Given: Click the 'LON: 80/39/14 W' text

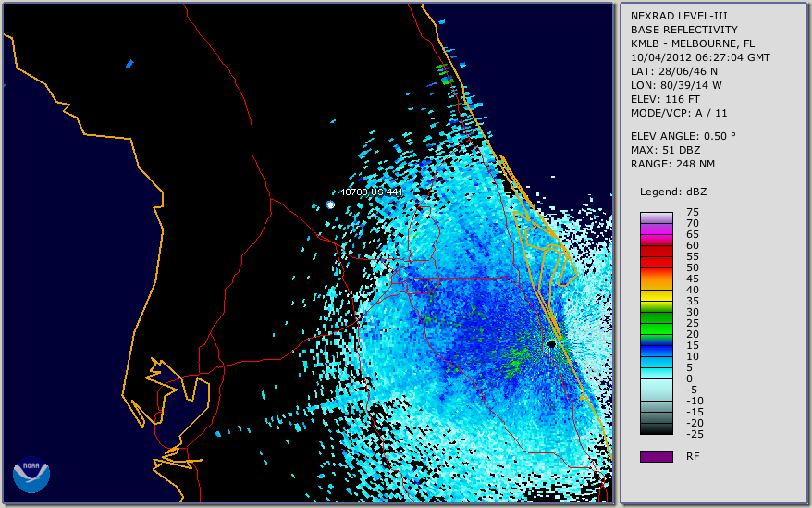Looking at the screenshot, I should coord(676,85).
